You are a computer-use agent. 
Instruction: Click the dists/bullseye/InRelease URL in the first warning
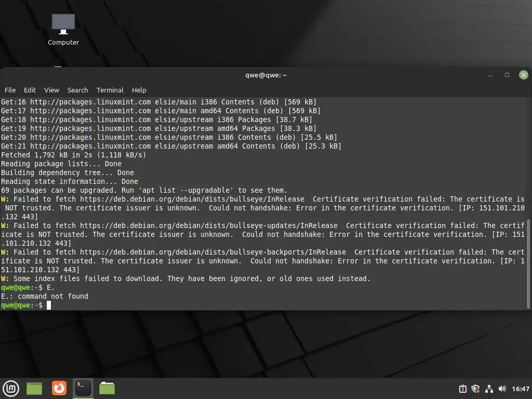coord(192,199)
